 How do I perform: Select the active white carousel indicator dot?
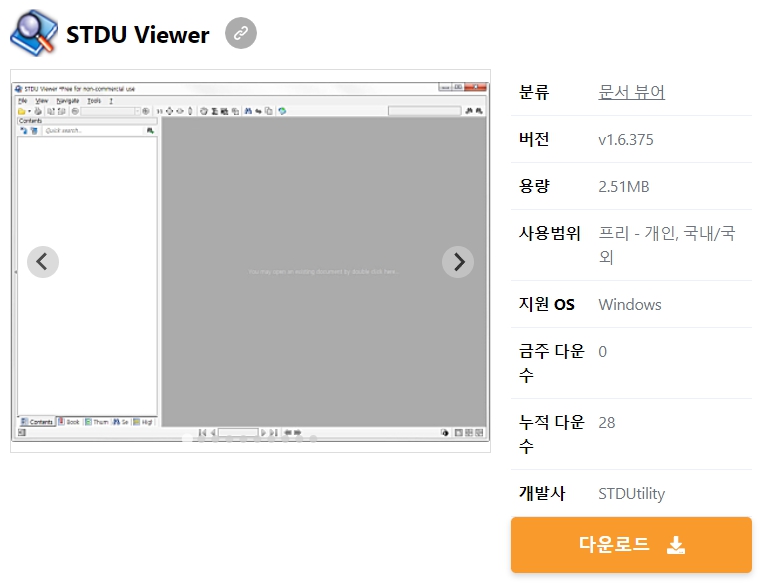tap(187, 439)
